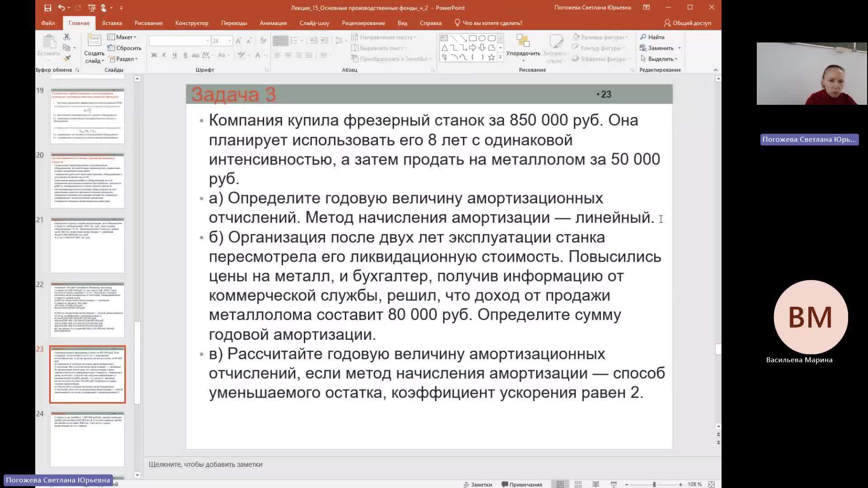Switch to Slide Sorter view

(x=578, y=484)
